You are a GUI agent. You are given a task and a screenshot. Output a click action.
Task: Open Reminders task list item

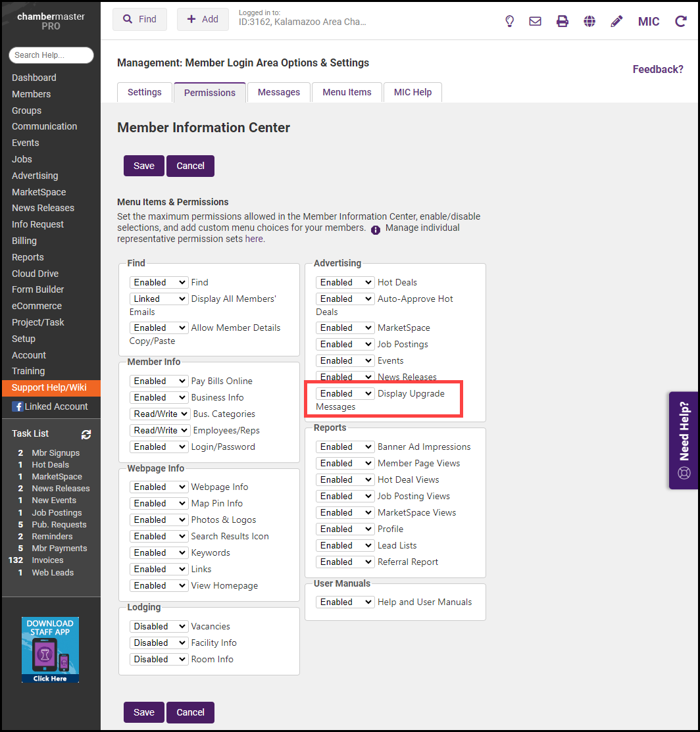(52, 537)
